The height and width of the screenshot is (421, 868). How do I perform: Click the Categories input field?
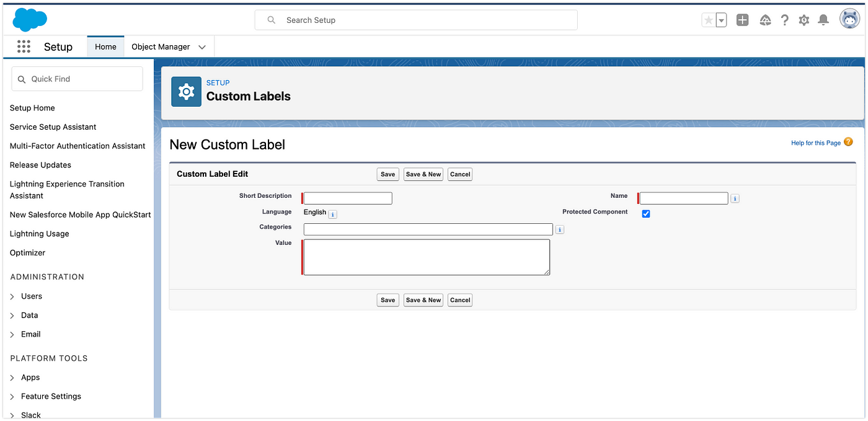coord(428,229)
